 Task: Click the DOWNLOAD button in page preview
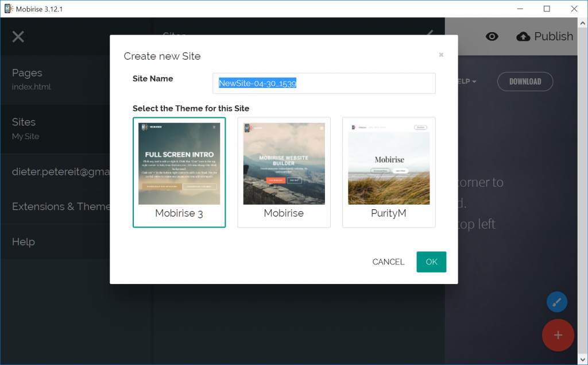point(525,82)
